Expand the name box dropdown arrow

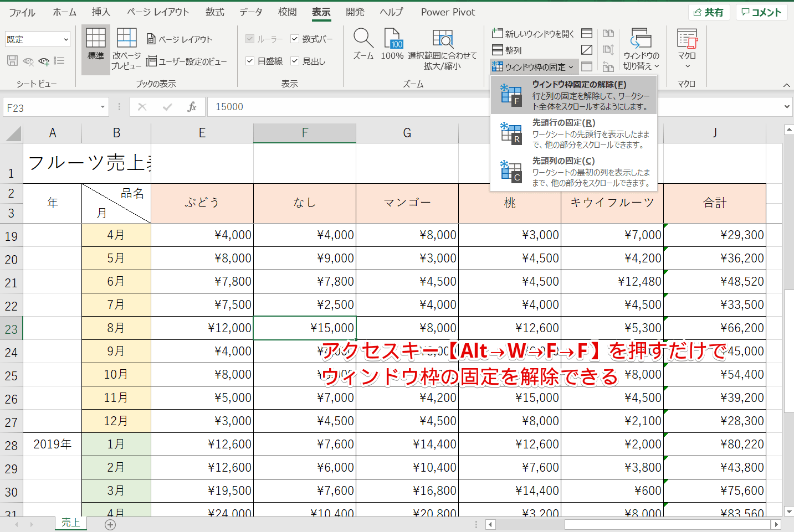click(102, 106)
